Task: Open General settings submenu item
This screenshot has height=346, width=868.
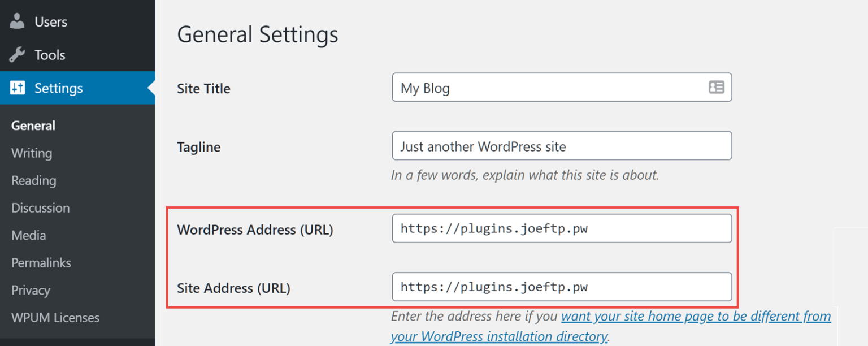Action: (33, 126)
